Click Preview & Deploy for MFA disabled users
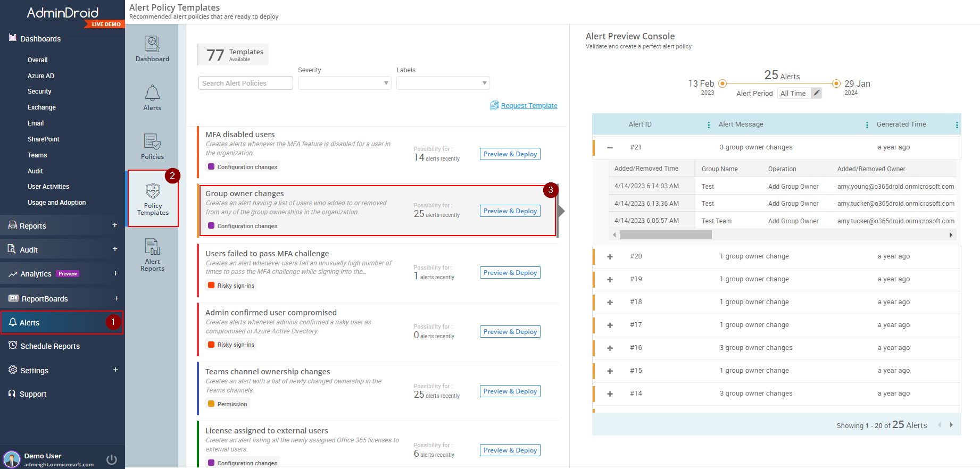This screenshot has width=980, height=469. pos(510,154)
